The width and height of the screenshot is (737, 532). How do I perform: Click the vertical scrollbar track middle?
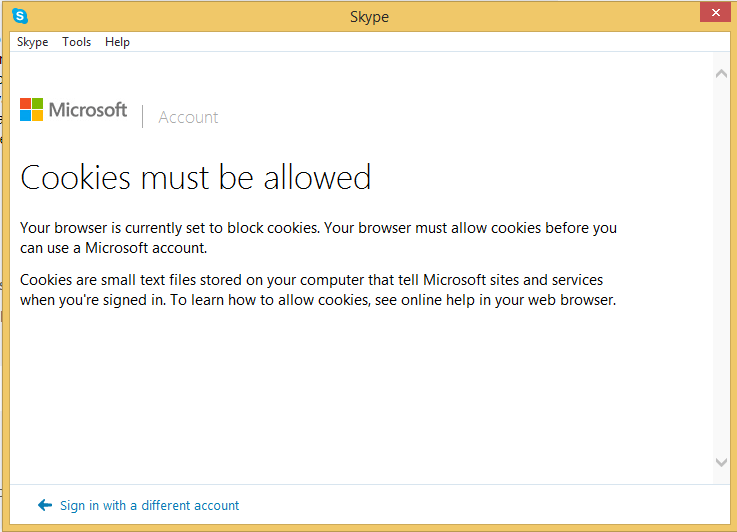(722, 270)
